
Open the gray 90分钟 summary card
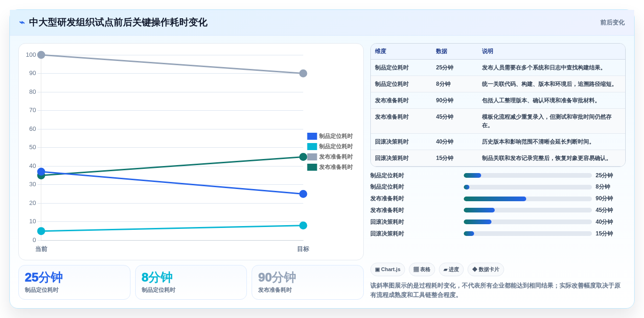pos(307,282)
